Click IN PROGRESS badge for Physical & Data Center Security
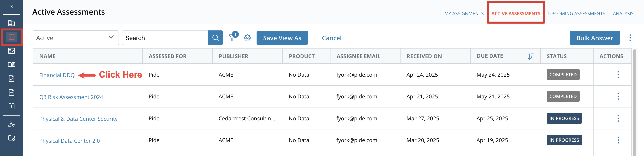Viewport: 644px width, 156px height. [564, 118]
